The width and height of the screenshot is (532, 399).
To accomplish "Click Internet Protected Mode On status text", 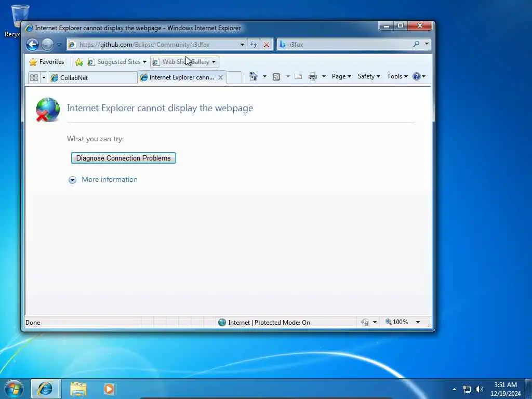I will coord(269,322).
